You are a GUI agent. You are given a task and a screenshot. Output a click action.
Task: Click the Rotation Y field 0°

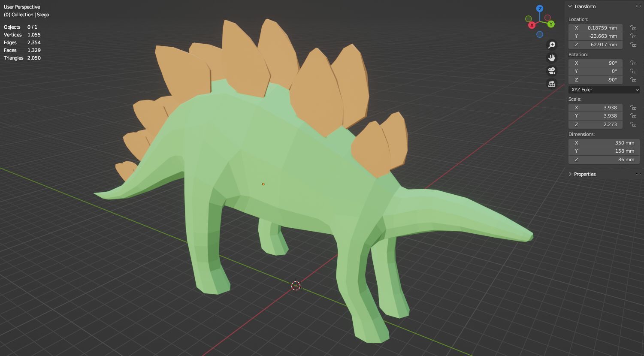(x=596, y=71)
